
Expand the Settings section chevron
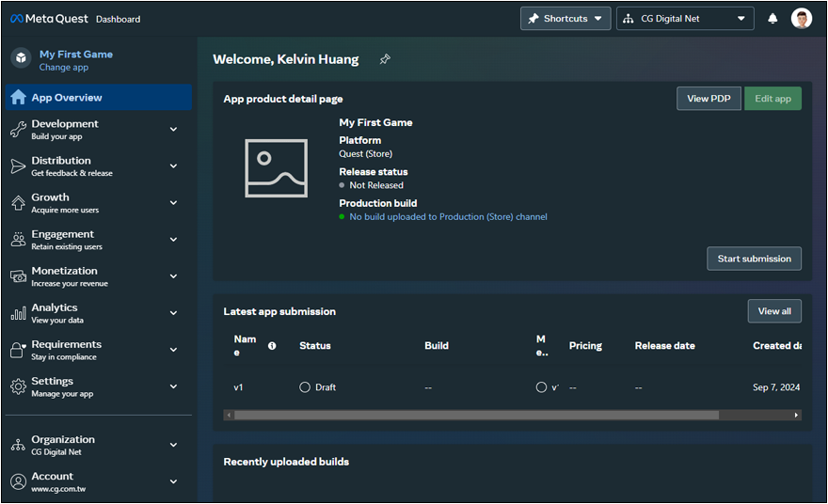173,386
